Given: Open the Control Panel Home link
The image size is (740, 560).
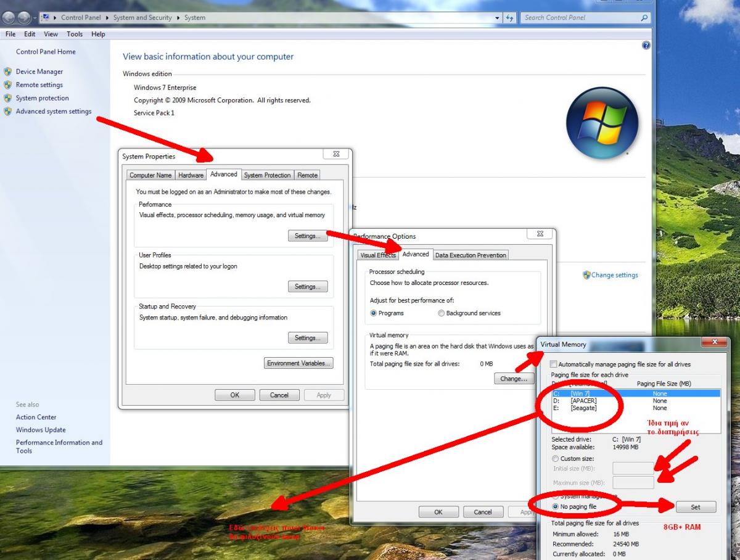Looking at the screenshot, I should click(x=46, y=52).
